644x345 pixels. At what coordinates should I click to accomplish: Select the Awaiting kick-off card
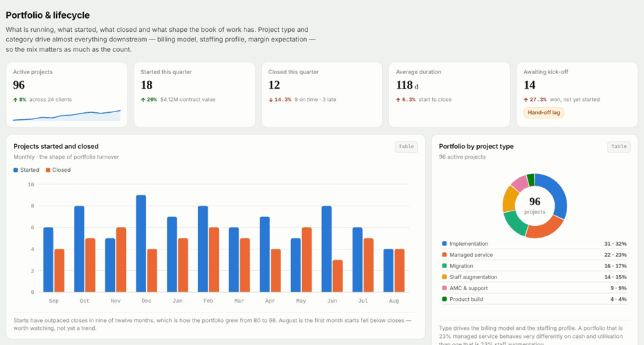(x=577, y=94)
